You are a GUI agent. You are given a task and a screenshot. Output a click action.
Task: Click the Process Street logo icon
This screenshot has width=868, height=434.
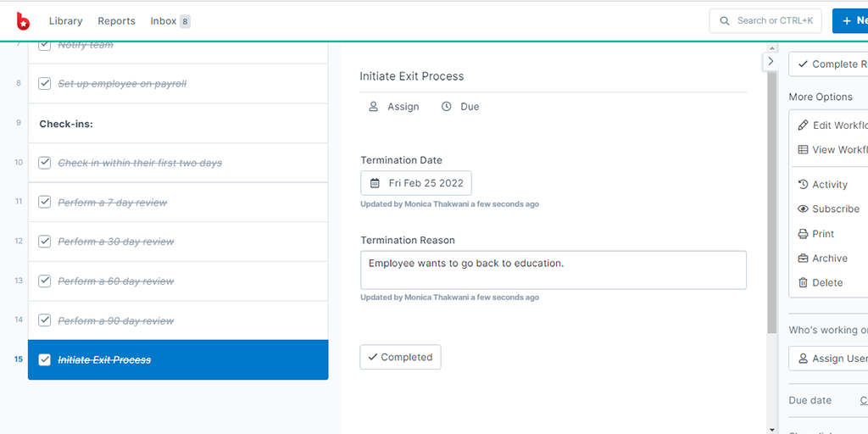(x=23, y=21)
